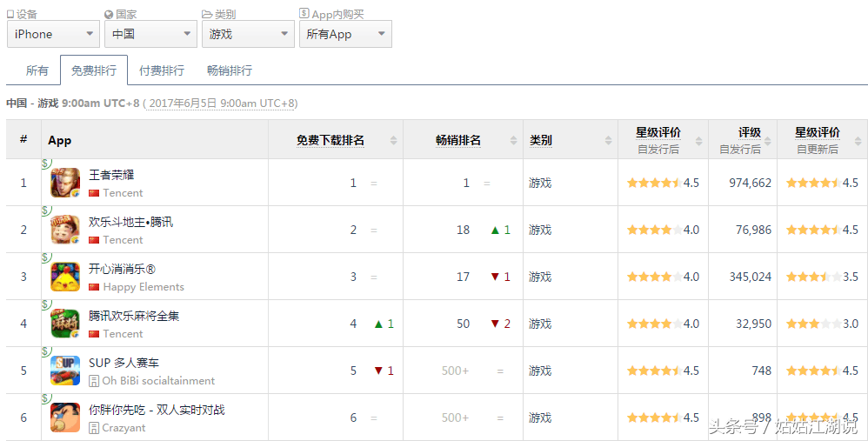Open 开心消消乐® app name link
The height and width of the screenshot is (441, 868).
tap(123, 269)
